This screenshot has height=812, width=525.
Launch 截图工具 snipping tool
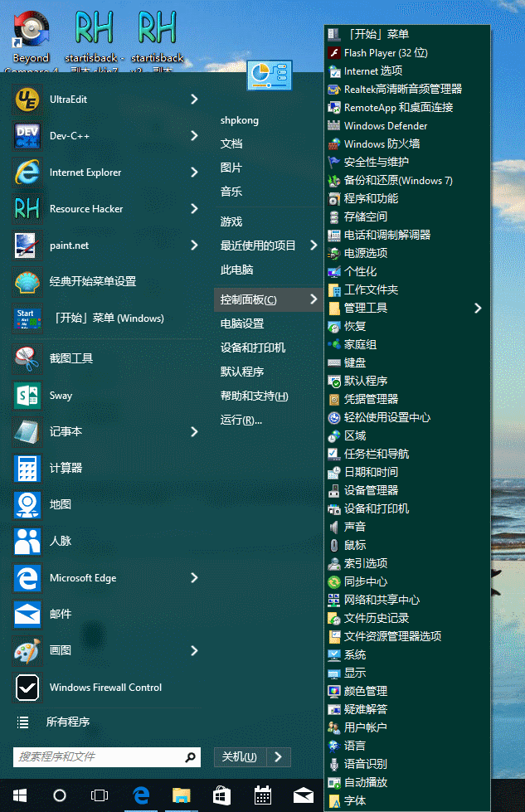click(106, 358)
